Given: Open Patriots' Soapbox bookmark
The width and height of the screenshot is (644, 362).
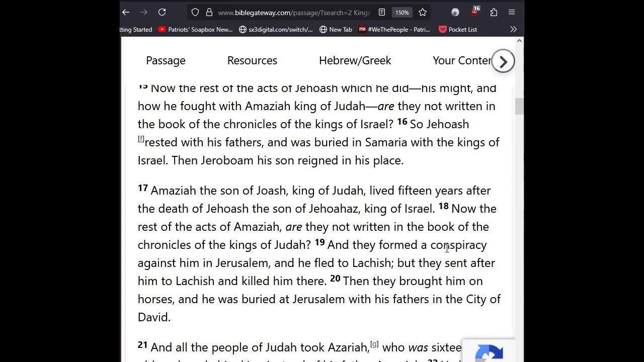Looking at the screenshot, I should (195, 30).
